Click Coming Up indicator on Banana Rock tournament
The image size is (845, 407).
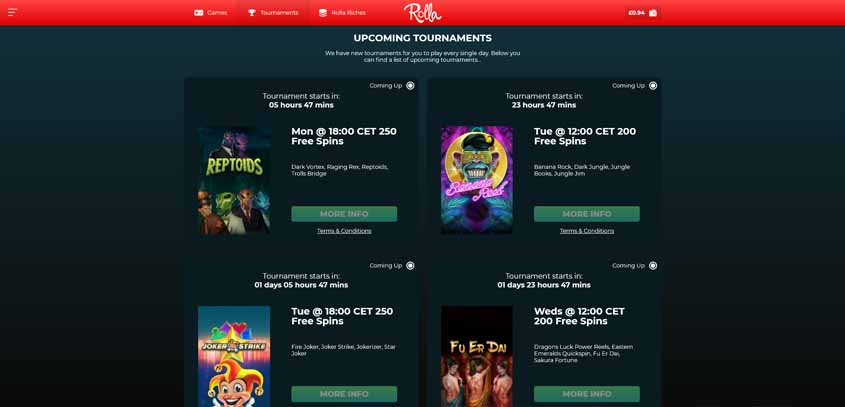click(653, 85)
